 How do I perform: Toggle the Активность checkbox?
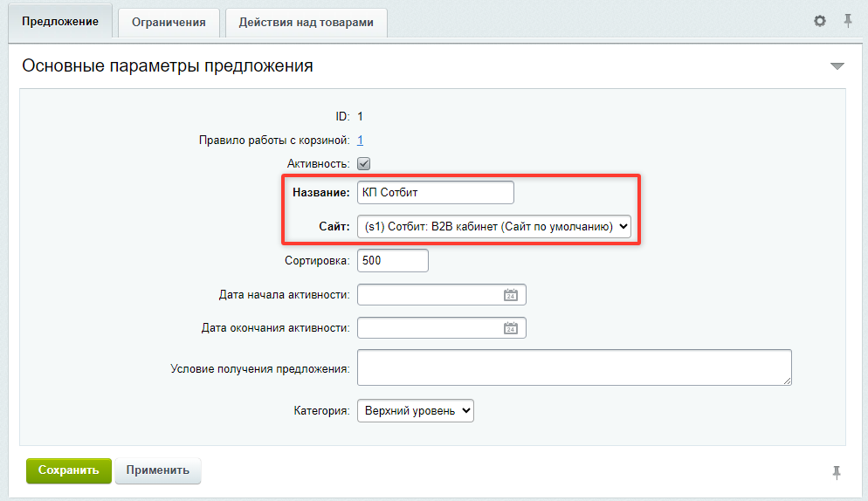363,164
